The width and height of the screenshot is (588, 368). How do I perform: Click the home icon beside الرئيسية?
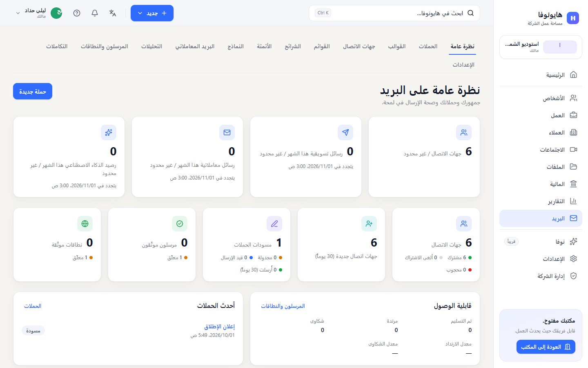[x=573, y=75]
